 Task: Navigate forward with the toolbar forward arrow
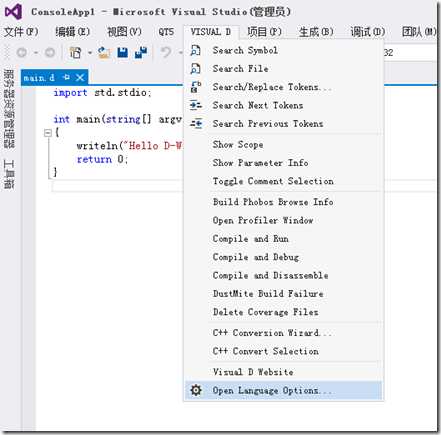tap(50, 52)
